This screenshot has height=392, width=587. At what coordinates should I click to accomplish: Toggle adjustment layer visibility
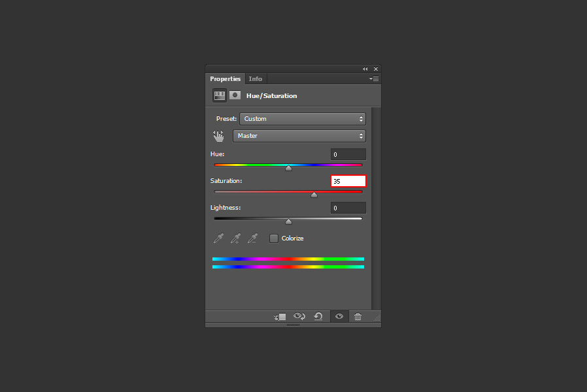pyautogui.click(x=339, y=316)
